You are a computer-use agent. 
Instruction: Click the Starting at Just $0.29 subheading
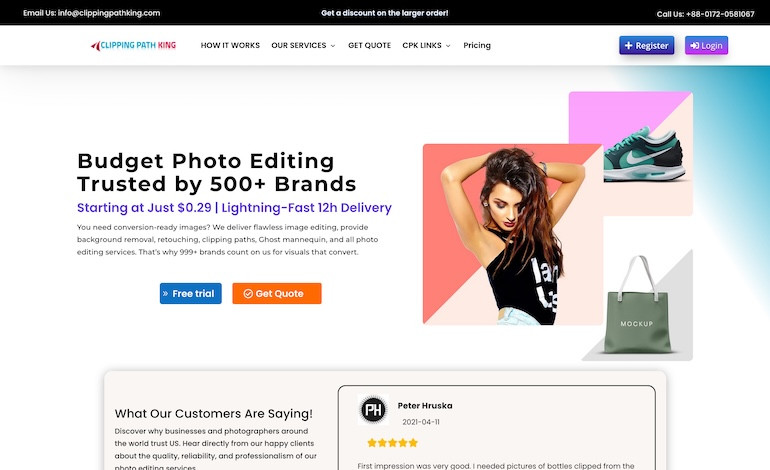coord(234,208)
